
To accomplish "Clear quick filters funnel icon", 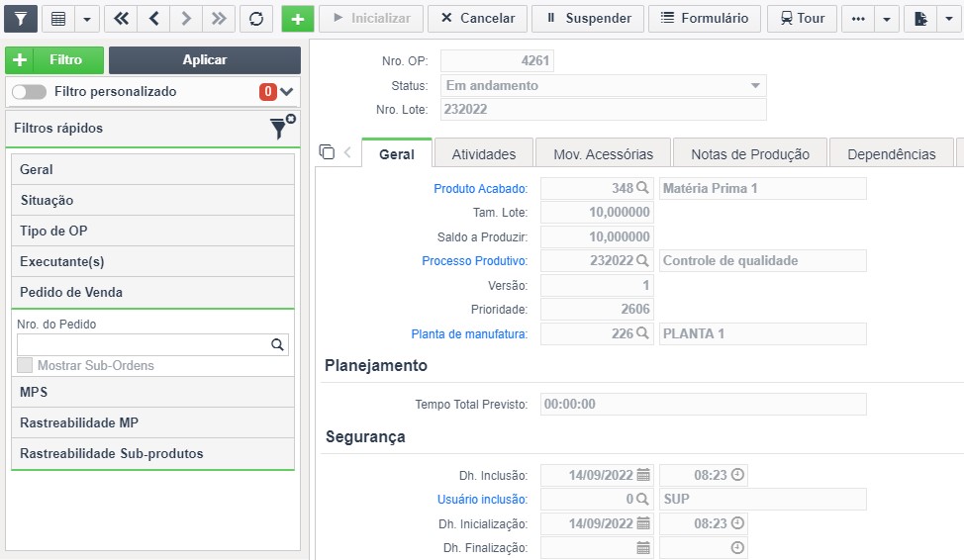I will point(282,127).
